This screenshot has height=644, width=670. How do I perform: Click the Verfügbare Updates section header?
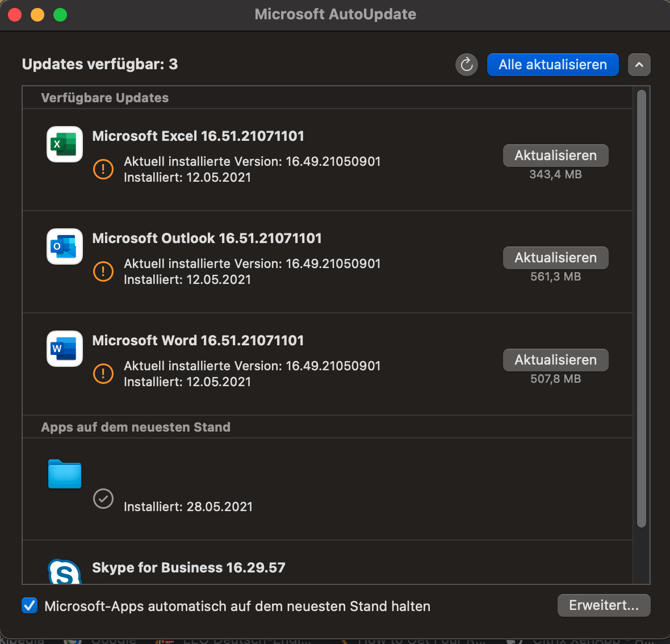(104, 98)
